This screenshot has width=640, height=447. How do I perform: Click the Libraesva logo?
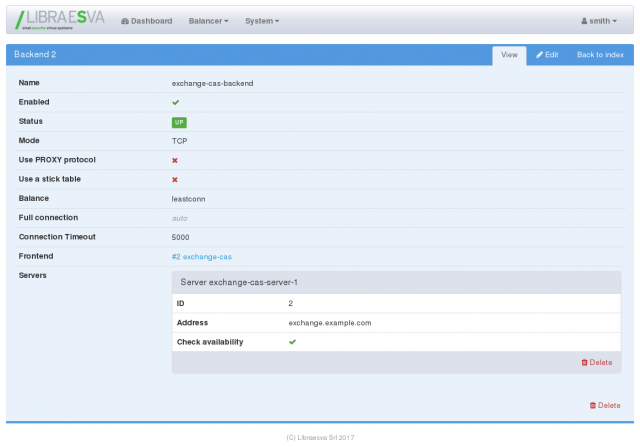pos(58,20)
